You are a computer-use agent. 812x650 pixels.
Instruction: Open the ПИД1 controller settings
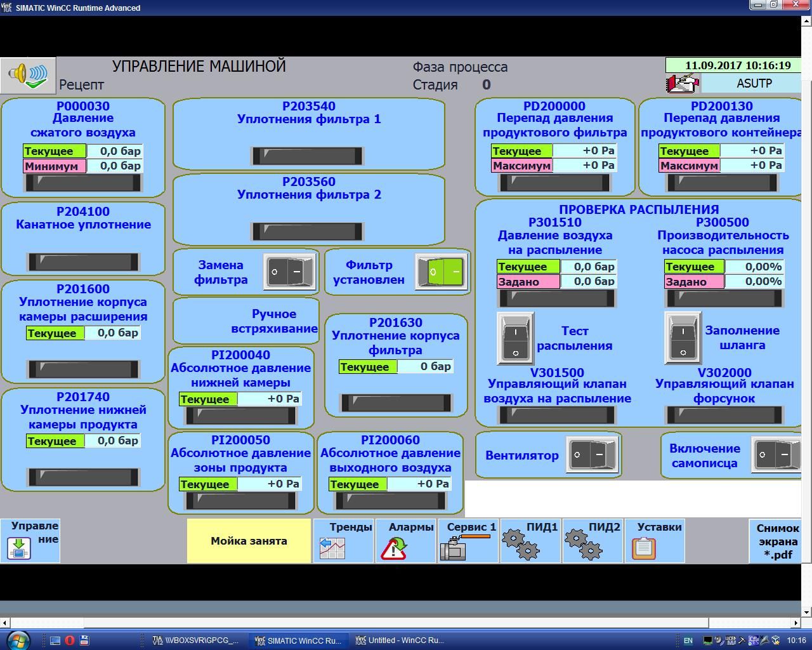click(x=530, y=541)
